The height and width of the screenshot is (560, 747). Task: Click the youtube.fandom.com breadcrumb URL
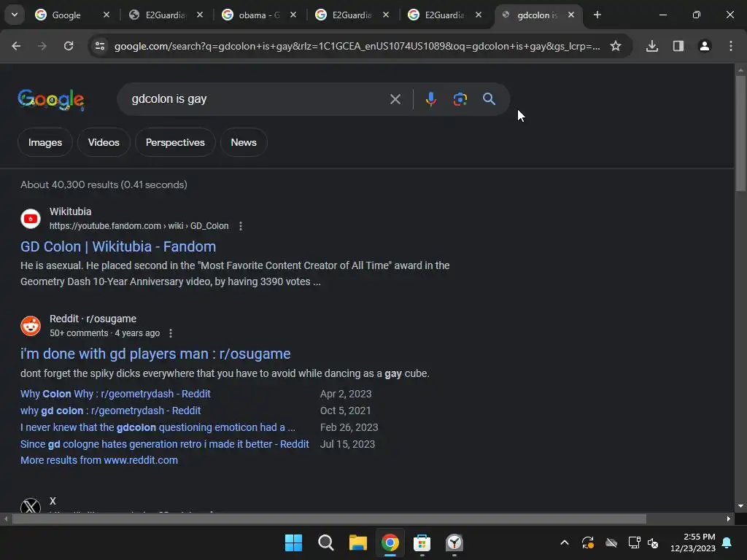139,226
